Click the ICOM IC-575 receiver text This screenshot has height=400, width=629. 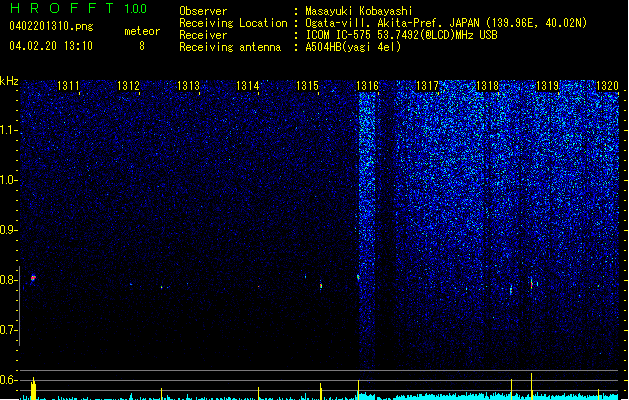401,35
